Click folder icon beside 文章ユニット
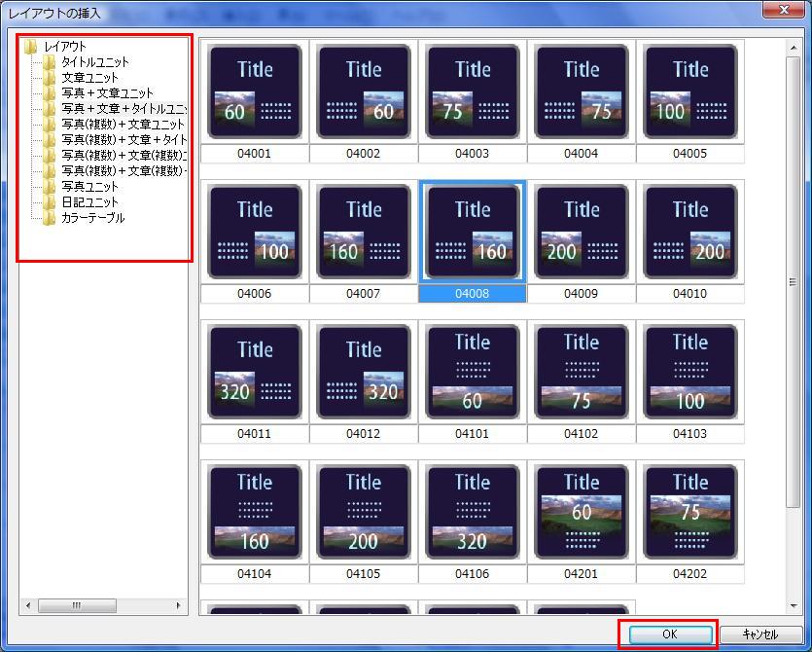812x652 pixels. 50,78
